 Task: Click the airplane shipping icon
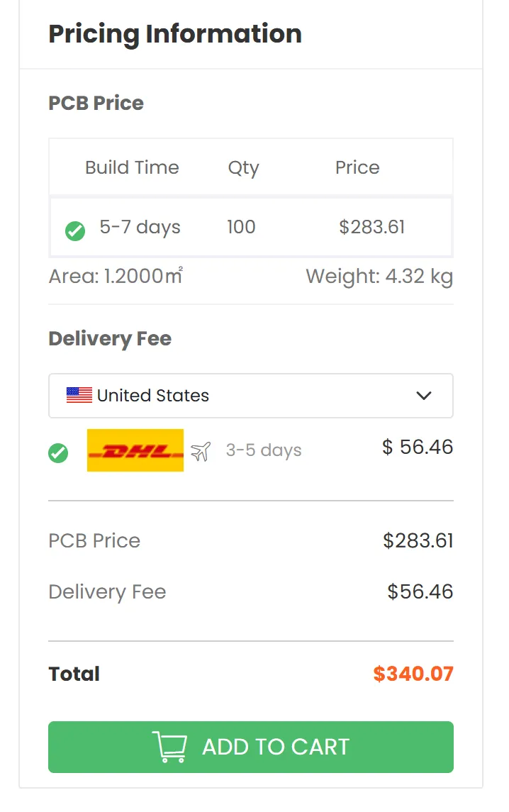coord(201,451)
